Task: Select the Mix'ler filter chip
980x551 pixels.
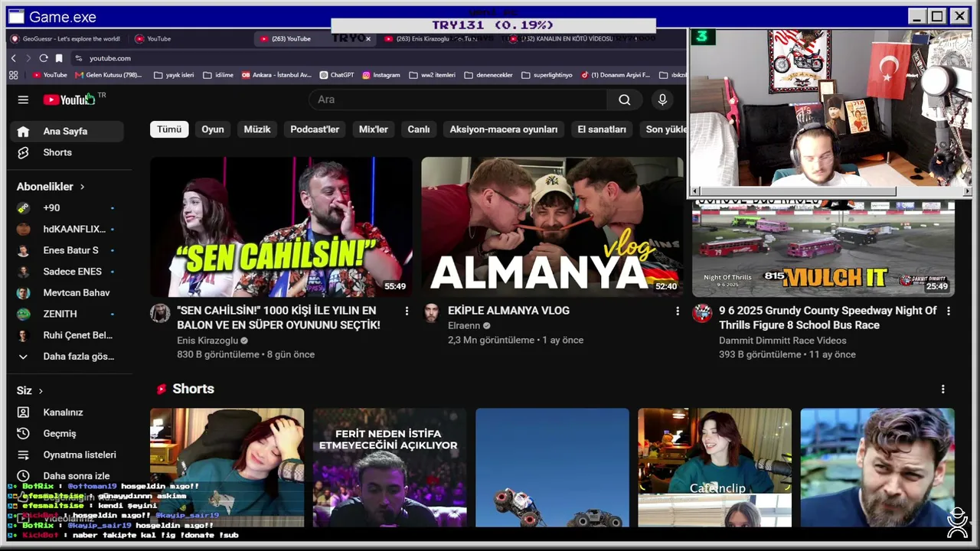Action: point(374,129)
